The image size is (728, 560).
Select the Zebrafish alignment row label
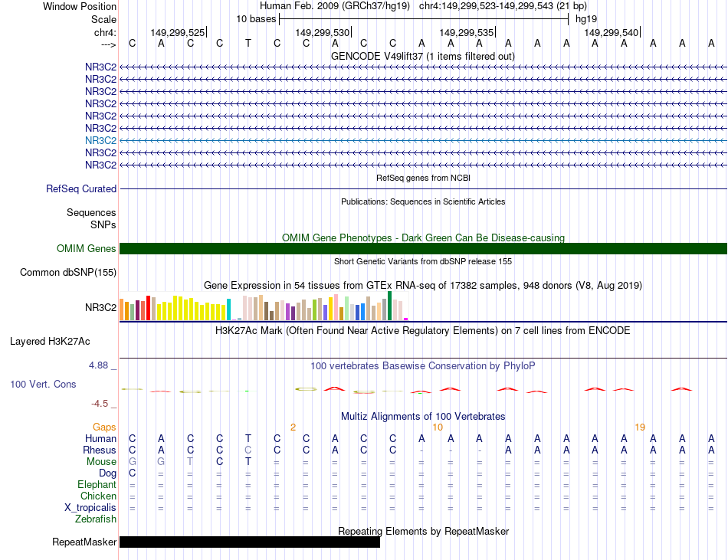[96, 519]
